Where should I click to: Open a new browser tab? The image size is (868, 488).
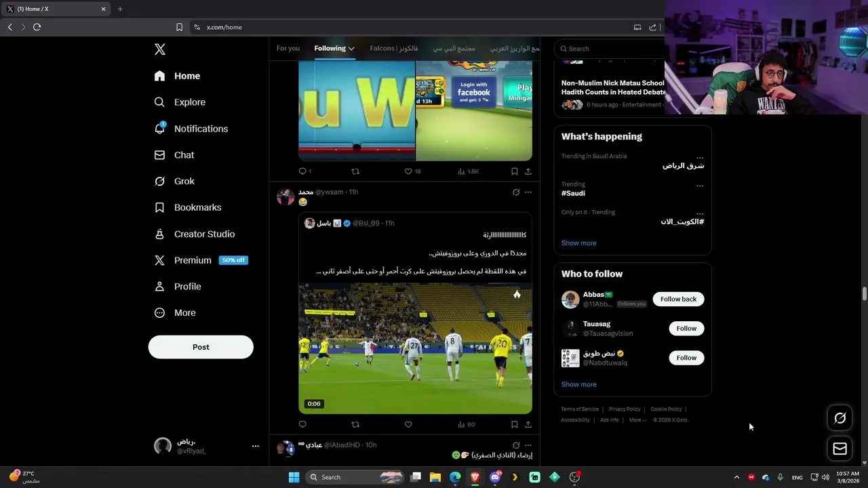[120, 9]
